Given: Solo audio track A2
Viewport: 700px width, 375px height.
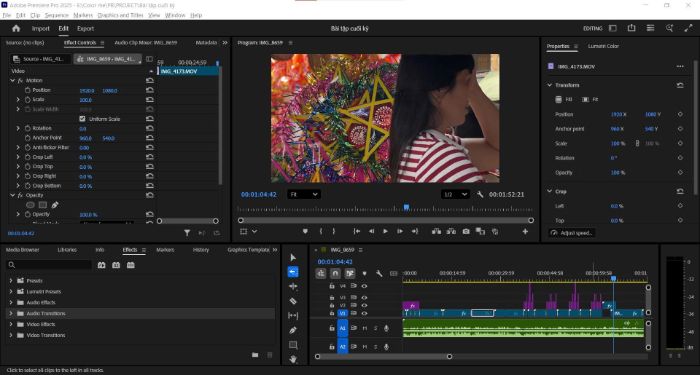Looking at the screenshot, I should 375,347.
